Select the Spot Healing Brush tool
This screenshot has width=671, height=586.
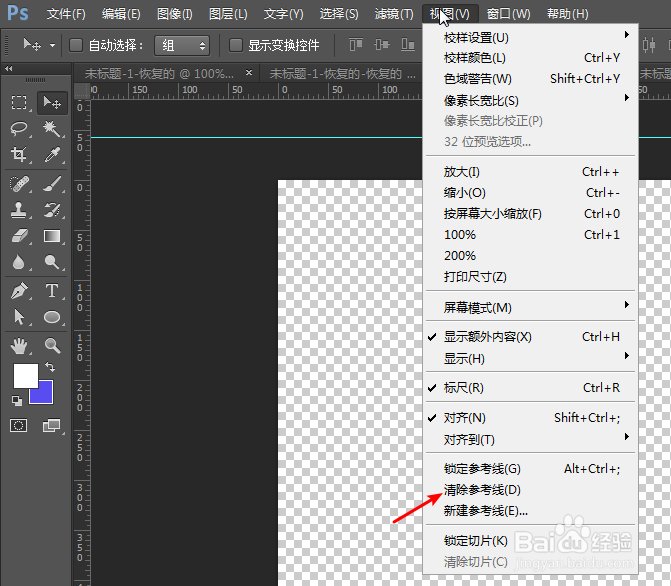click(19, 184)
